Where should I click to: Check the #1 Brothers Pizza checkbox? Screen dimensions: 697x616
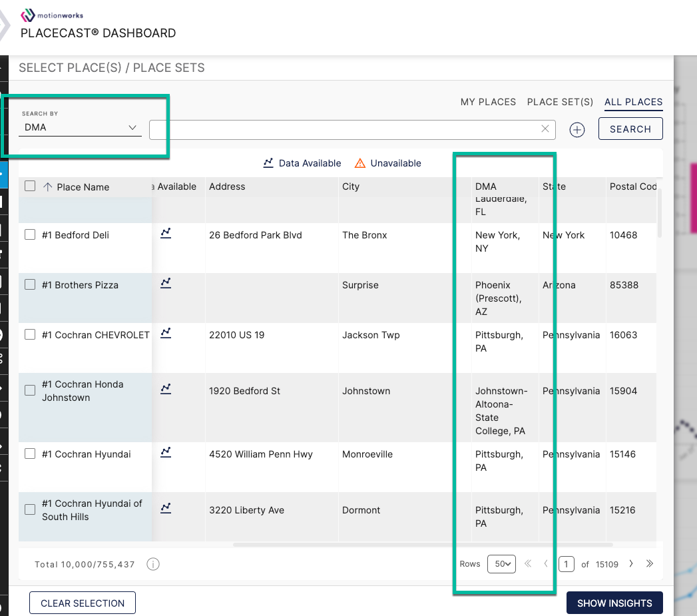(x=30, y=284)
